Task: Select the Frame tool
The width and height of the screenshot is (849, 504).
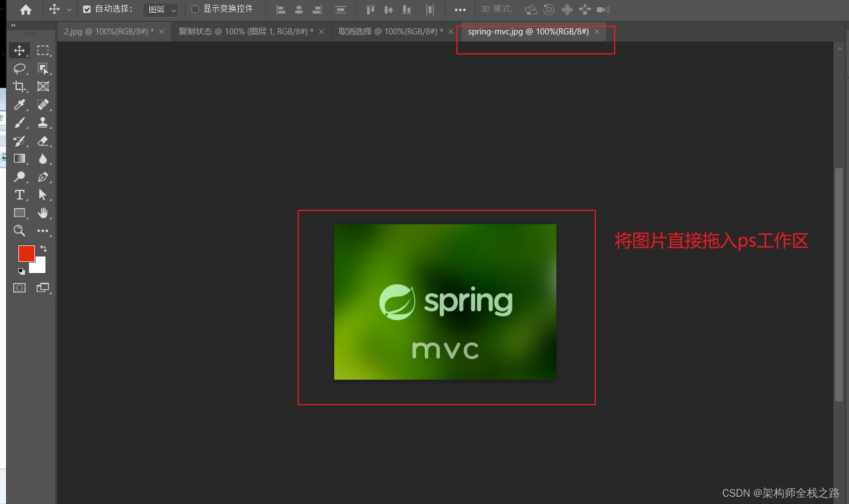Action: (43, 87)
